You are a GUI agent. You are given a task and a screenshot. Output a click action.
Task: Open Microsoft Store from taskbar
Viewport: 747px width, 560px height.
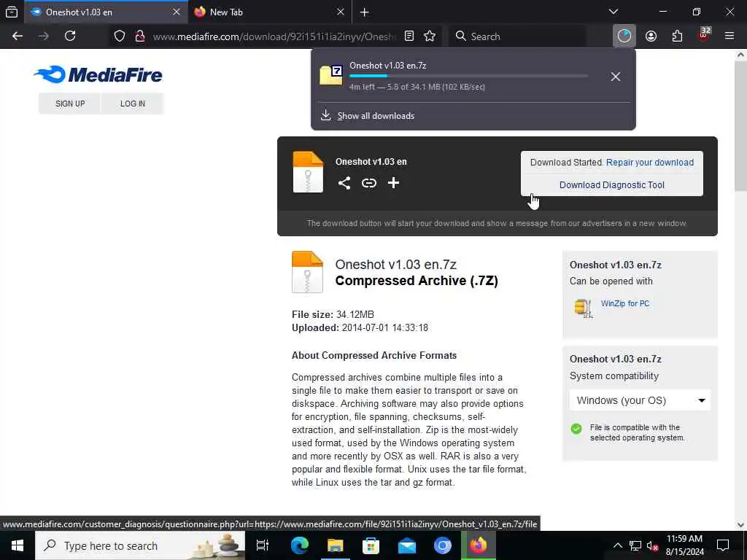(371, 545)
